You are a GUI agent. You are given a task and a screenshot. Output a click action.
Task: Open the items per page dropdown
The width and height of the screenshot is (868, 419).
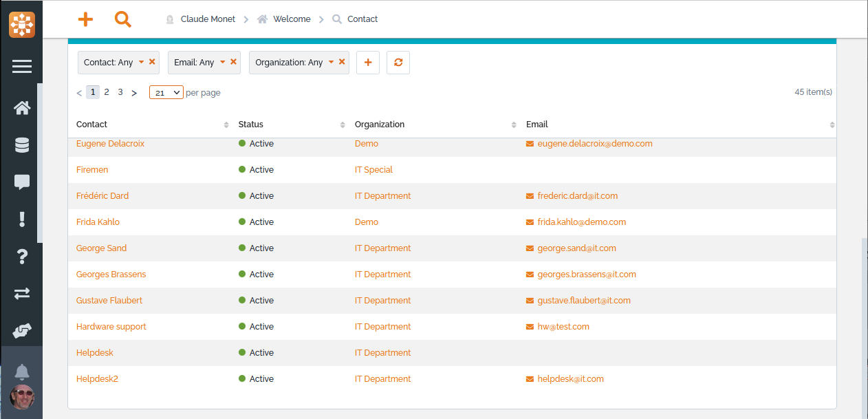(166, 92)
